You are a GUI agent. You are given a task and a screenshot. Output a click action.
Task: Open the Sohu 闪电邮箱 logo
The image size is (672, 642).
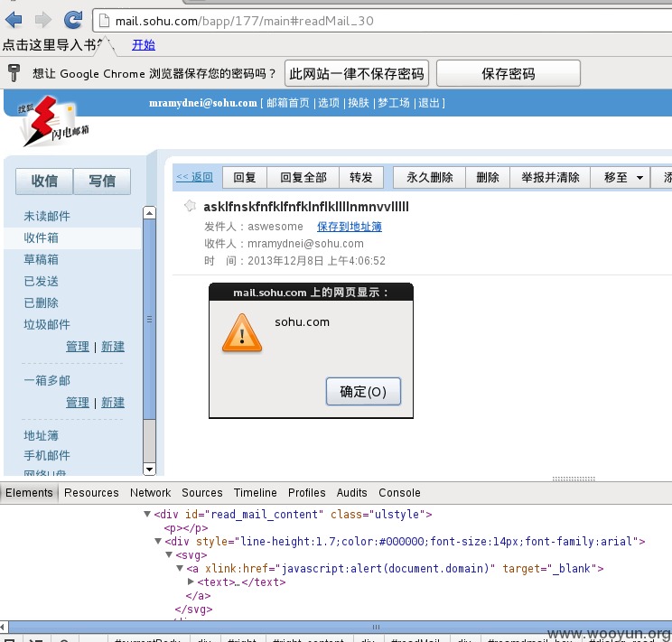pos(51,121)
